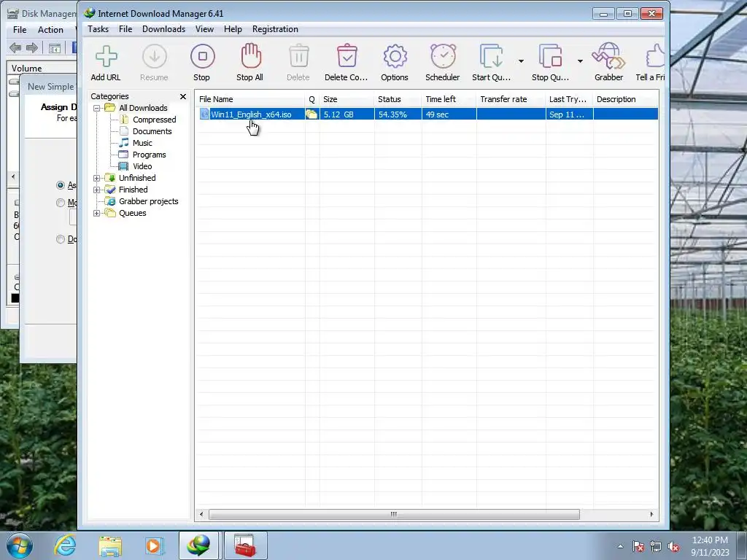
Task: Expand the Unfinished tree node
Action: (x=97, y=178)
